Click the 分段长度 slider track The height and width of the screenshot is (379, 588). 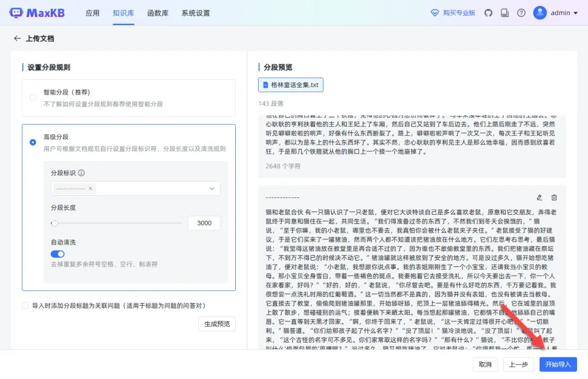click(x=117, y=223)
